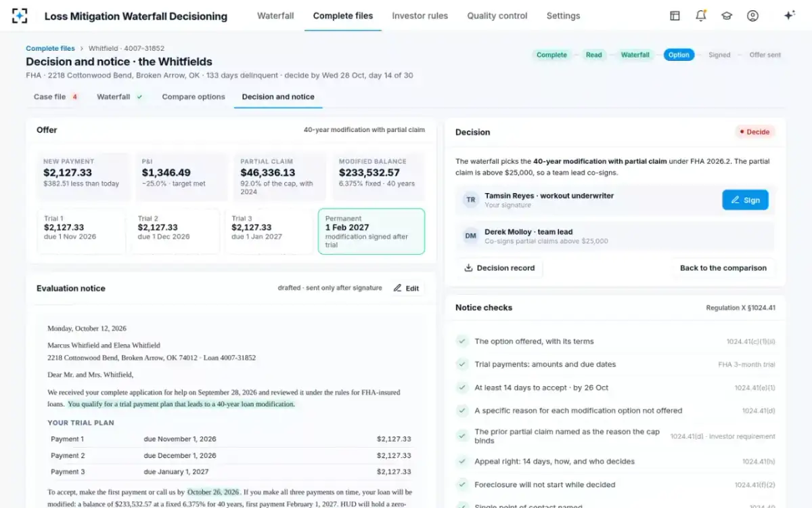The height and width of the screenshot is (508, 812).
Task: Click the Decide status badge
Action: 754,132
